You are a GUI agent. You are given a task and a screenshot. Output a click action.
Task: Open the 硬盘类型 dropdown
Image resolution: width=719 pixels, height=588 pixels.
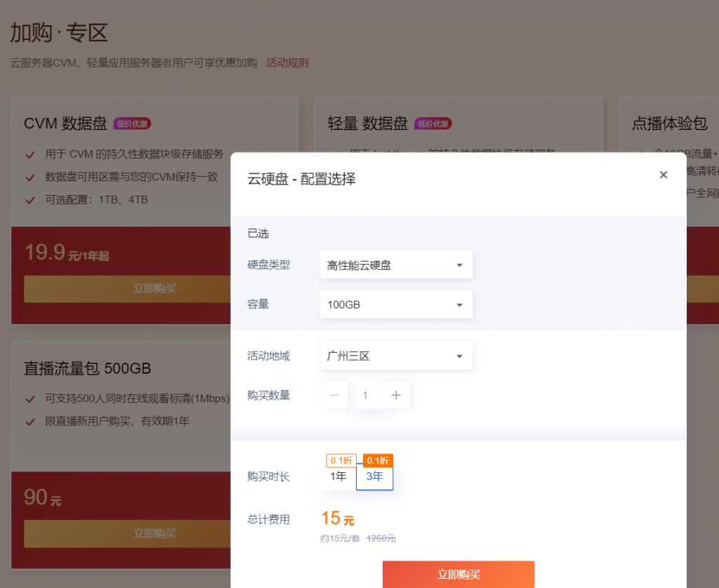point(396,265)
